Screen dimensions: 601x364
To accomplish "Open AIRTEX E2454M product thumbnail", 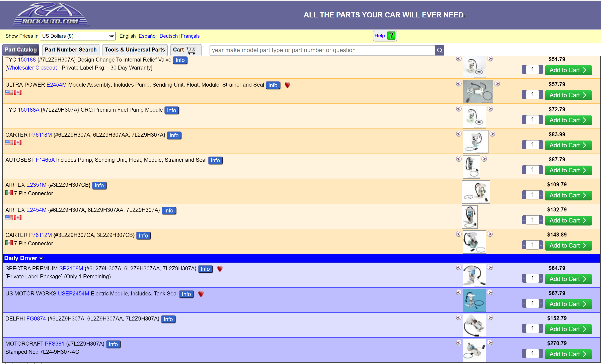I will (x=469, y=217).
